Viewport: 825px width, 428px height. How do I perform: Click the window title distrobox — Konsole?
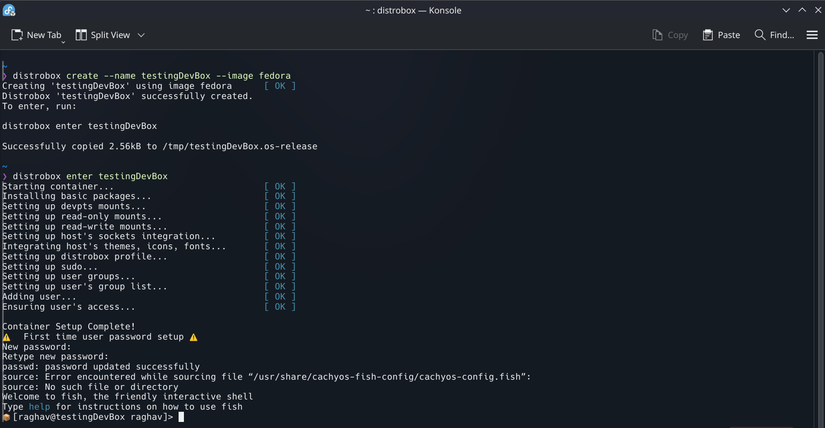pos(412,10)
